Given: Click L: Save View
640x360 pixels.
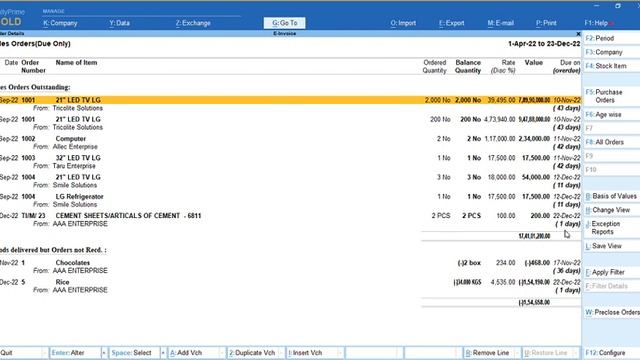Looking at the screenshot, I should click(x=611, y=246).
